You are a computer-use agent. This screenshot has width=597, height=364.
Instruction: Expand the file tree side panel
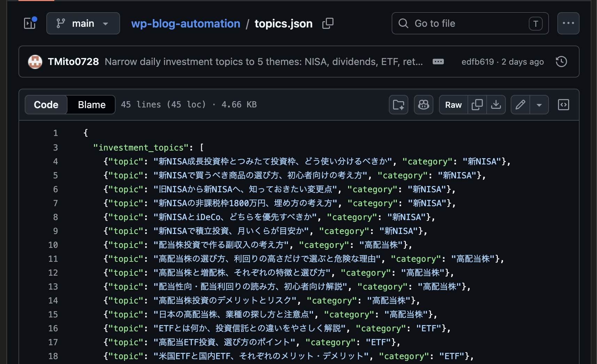click(30, 23)
